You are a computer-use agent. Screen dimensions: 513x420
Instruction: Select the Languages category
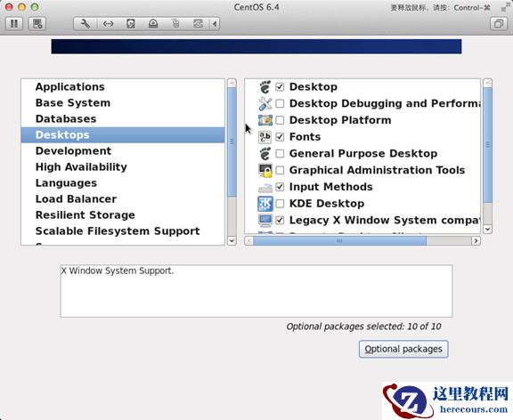pos(123,182)
